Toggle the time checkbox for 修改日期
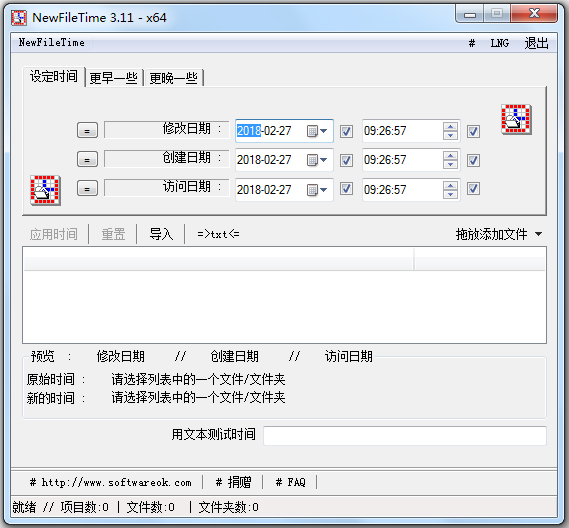The image size is (569, 528). (x=473, y=131)
